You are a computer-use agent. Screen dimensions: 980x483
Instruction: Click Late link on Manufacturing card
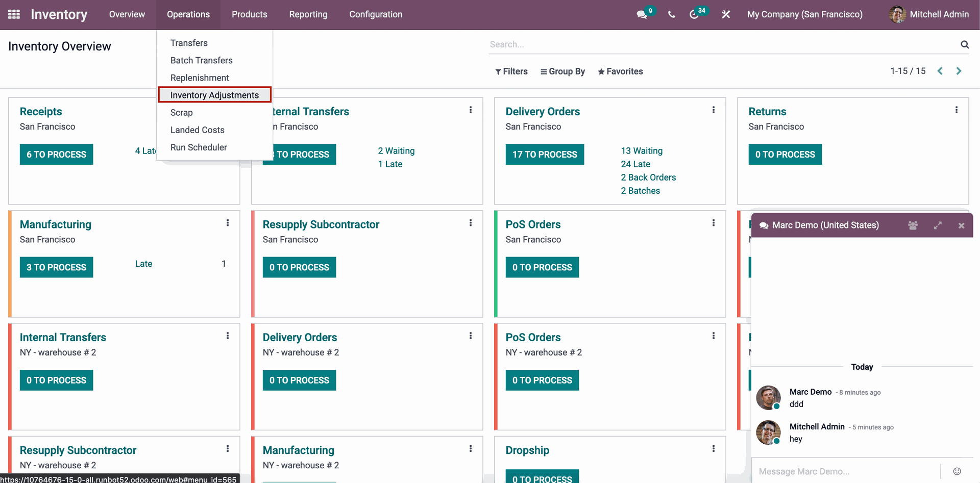(x=143, y=264)
